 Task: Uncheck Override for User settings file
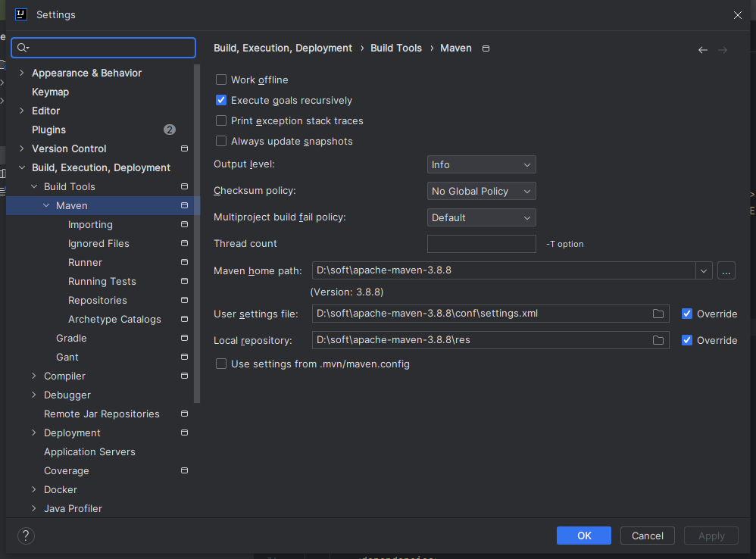coord(687,314)
